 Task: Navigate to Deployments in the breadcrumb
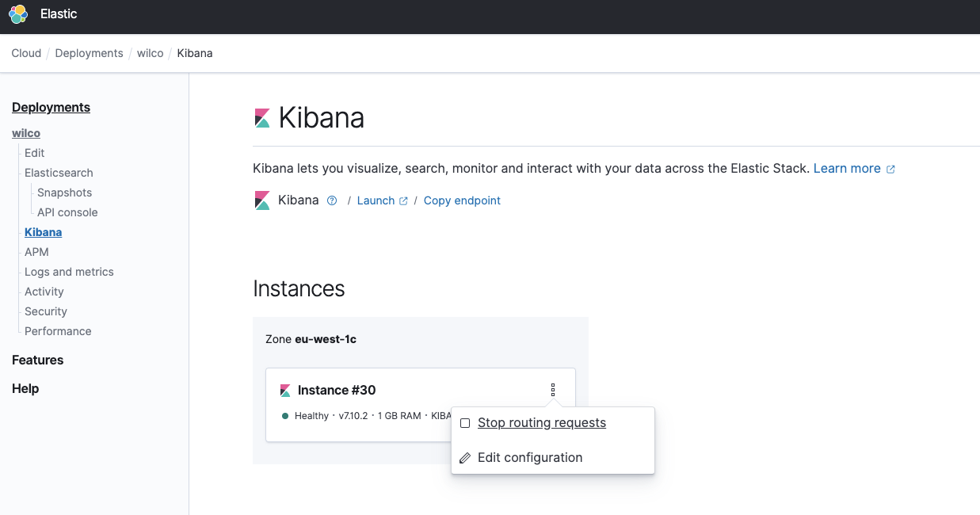(89, 53)
